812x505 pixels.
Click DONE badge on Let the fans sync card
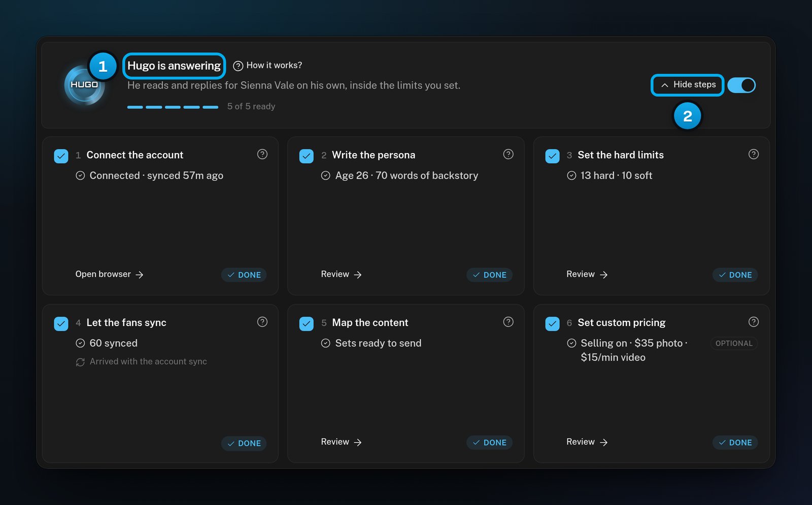pyautogui.click(x=244, y=443)
